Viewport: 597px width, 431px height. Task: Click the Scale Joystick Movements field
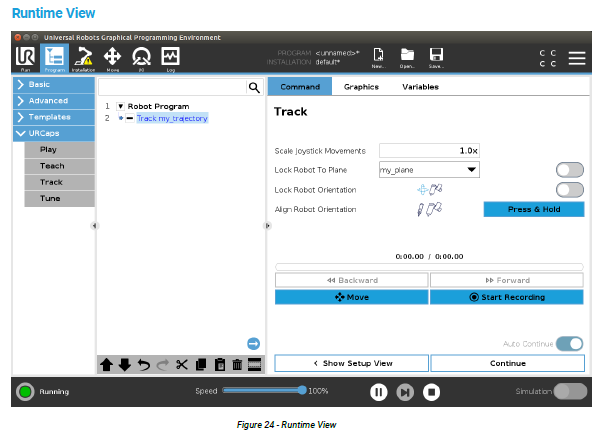pos(429,150)
